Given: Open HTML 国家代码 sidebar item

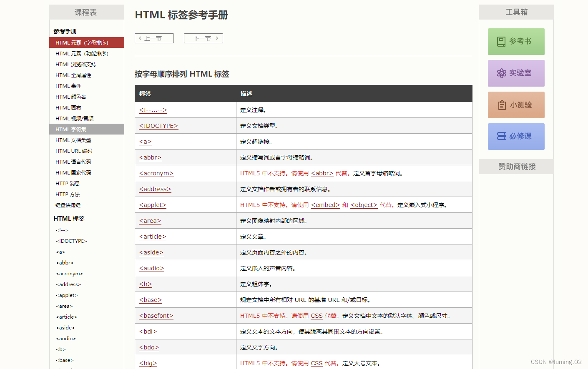Looking at the screenshot, I should pos(87,172).
